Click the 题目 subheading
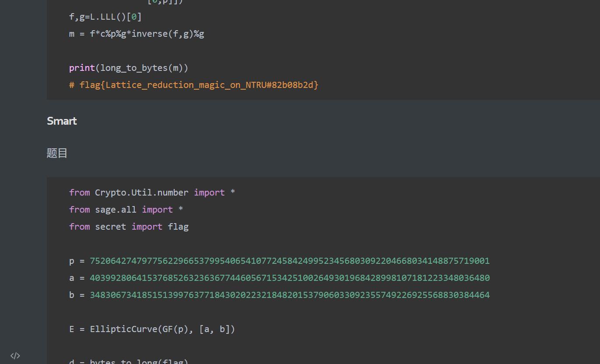The width and height of the screenshot is (600, 364). pos(57,153)
